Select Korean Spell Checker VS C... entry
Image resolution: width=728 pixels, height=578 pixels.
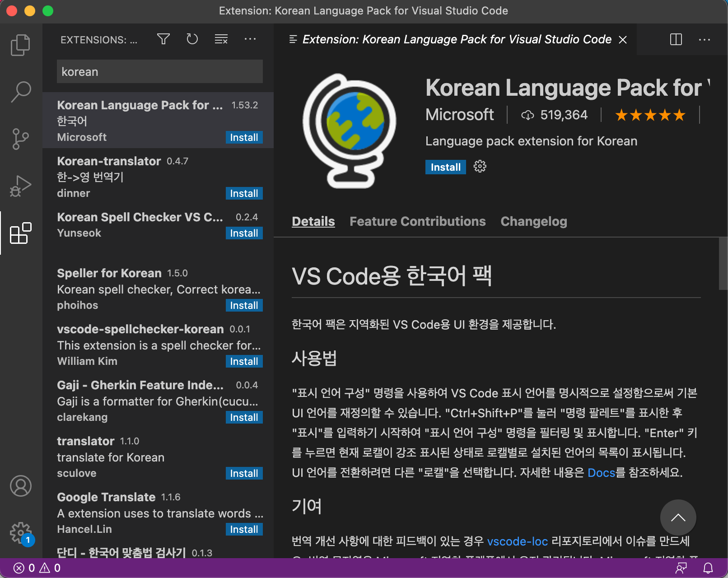click(x=158, y=232)
